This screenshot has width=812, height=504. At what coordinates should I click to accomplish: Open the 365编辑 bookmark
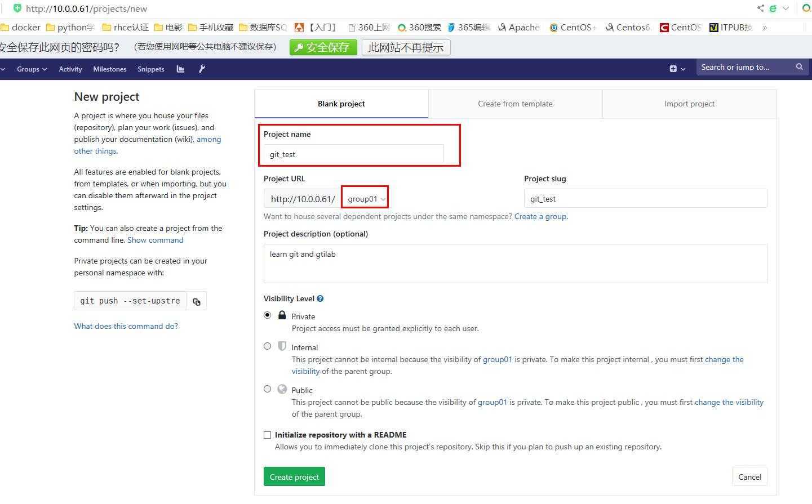coord(469,27)
